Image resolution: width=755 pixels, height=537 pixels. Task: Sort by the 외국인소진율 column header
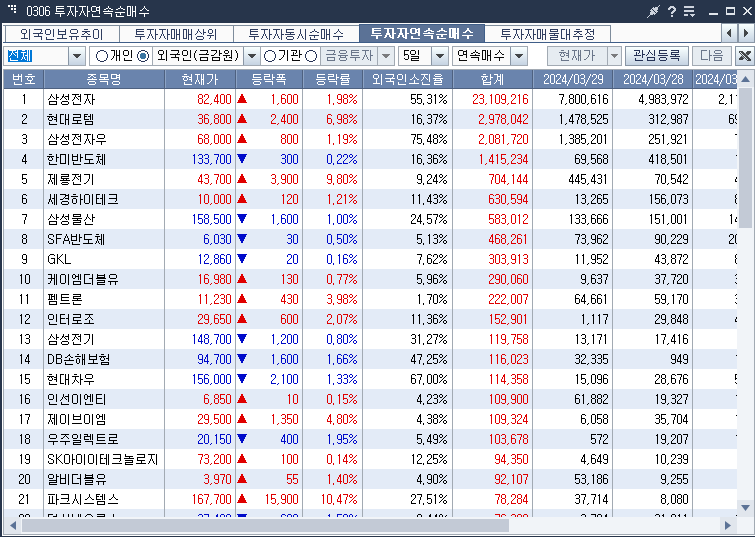[407, 79]
